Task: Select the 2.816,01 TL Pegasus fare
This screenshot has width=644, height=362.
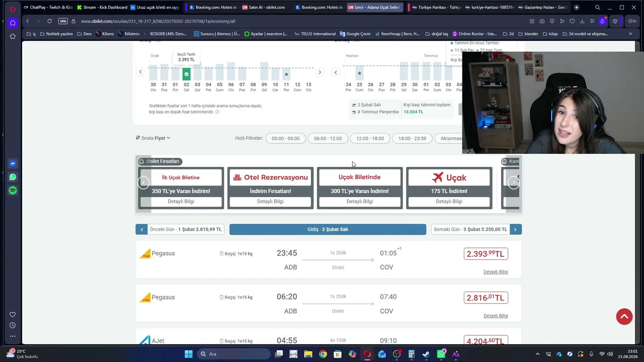Action: click(x=486, y=298)
